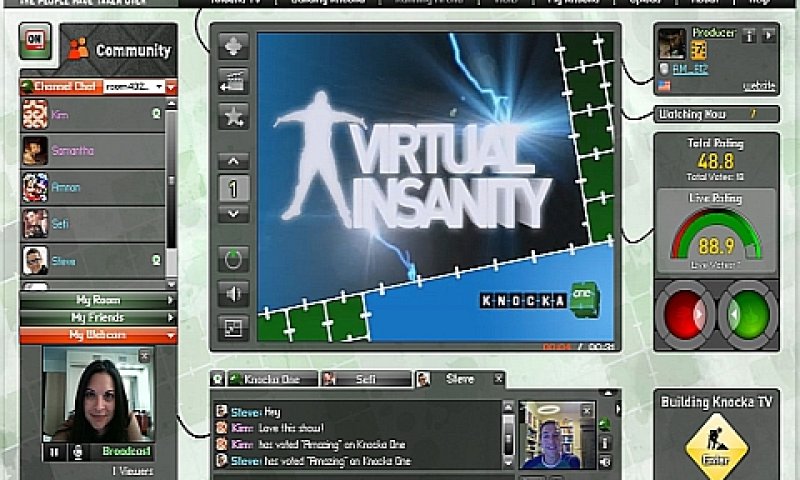
Task: Go up one channel with the up arrow
Action: point(233,161)
